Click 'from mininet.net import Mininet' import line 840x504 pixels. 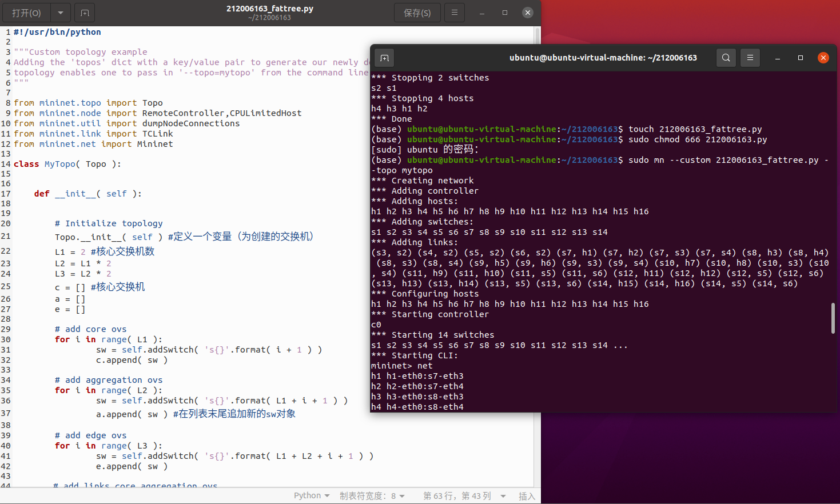pos(93,144)
